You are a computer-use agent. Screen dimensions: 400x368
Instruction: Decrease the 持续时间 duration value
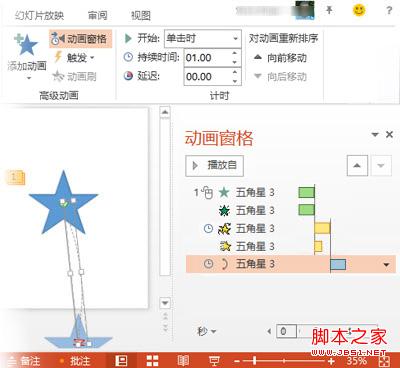pos(235,62)
